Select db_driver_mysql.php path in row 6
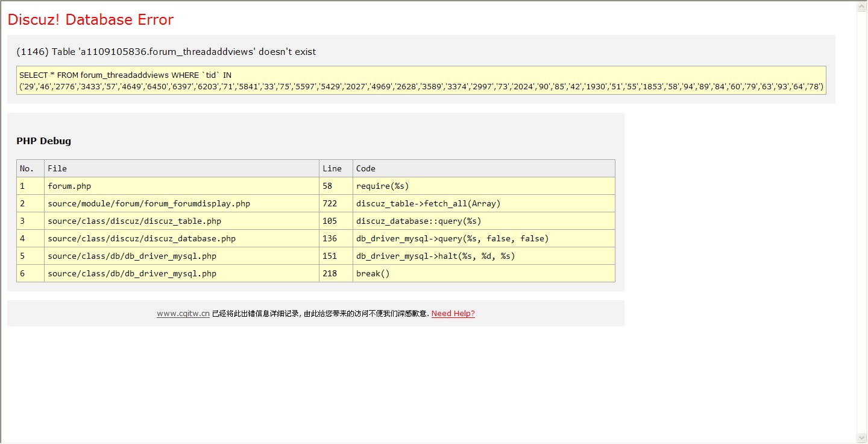The width and height of the screenshot is (868, 444). 132,274
